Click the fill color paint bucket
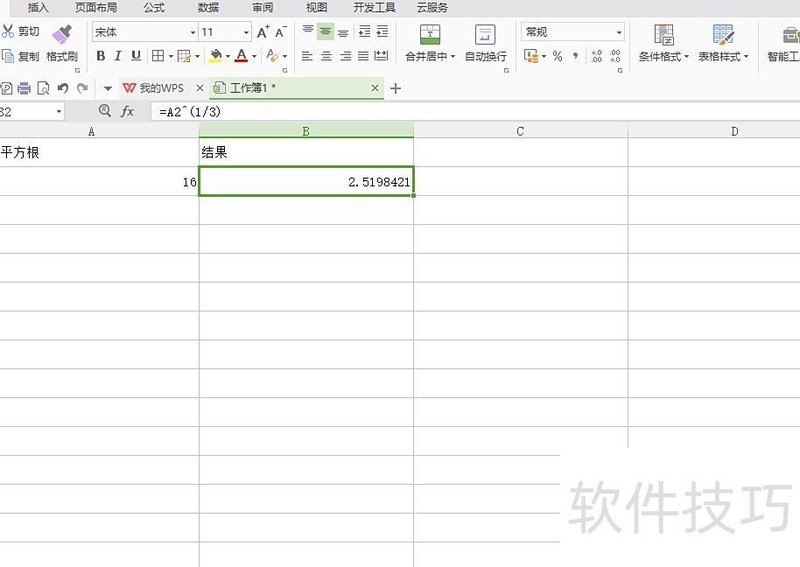The height and width of the screenshot is (567, 800). click(216, 56)
